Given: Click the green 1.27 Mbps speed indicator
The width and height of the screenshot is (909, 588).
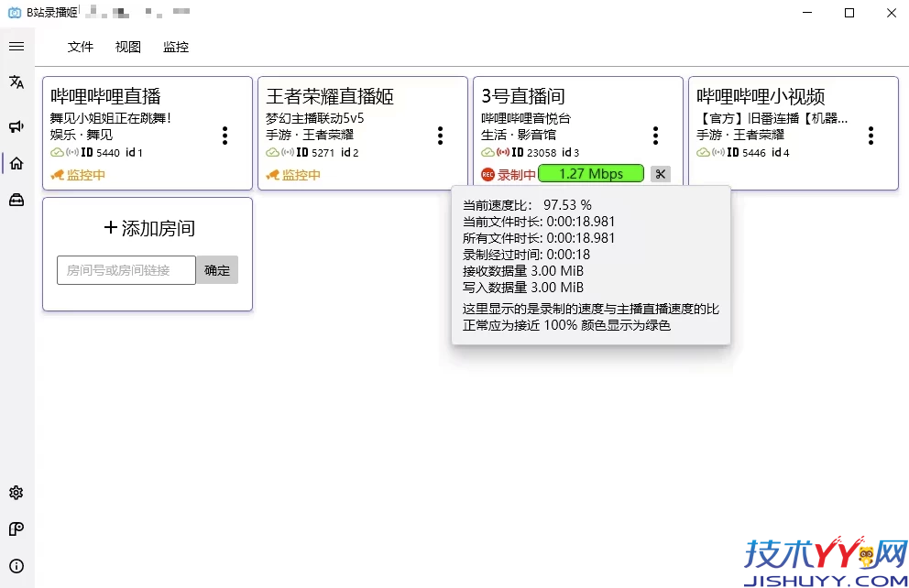Looking at the screenshot, I should tap(591, 173).
